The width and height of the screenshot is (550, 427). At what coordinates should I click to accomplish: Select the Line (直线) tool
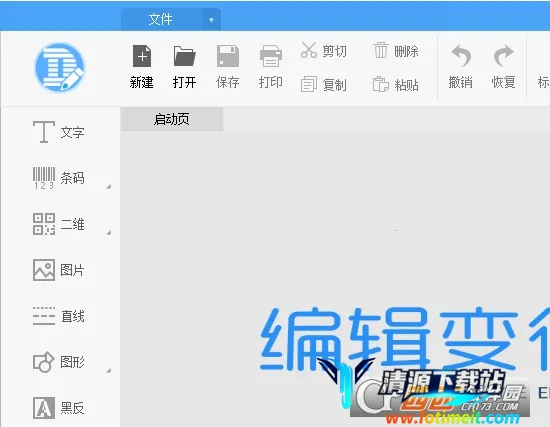click(59, 316)
